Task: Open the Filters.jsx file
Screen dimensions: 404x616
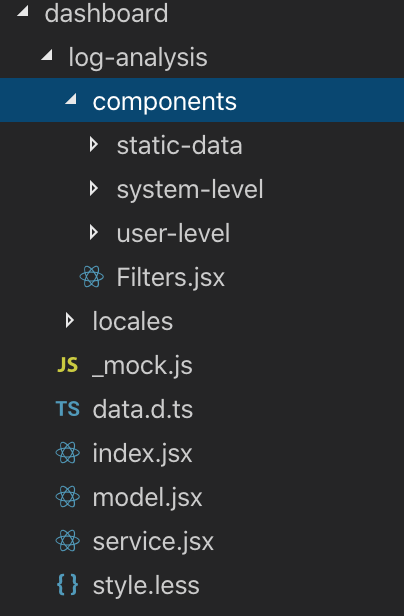Action: coord(171,277)
